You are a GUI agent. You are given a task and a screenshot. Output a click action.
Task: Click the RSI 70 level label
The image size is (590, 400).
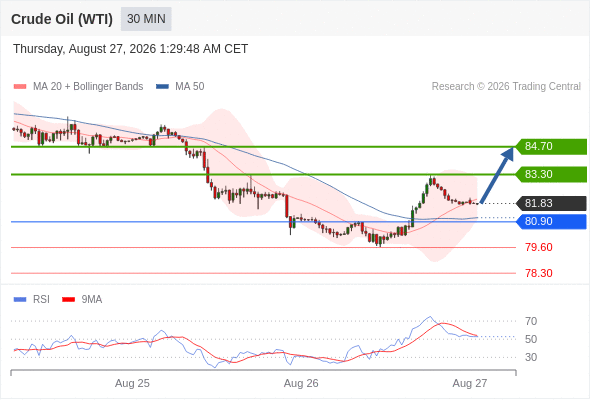click(531, 321)
